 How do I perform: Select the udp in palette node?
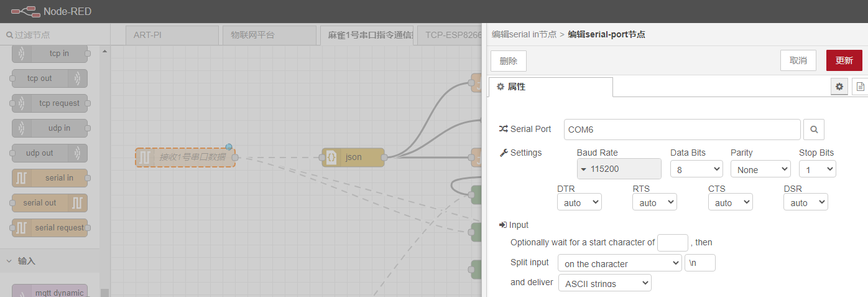tap(50, 128)
